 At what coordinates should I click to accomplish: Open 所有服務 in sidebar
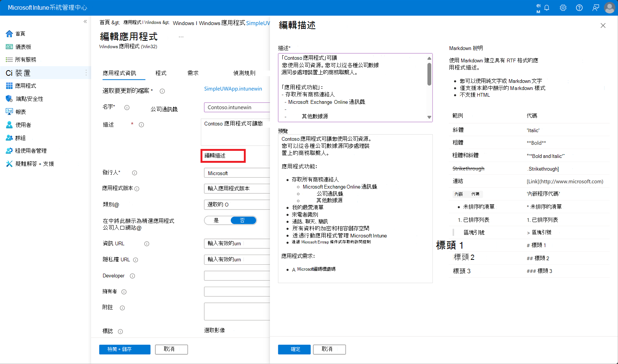point(25,60)
